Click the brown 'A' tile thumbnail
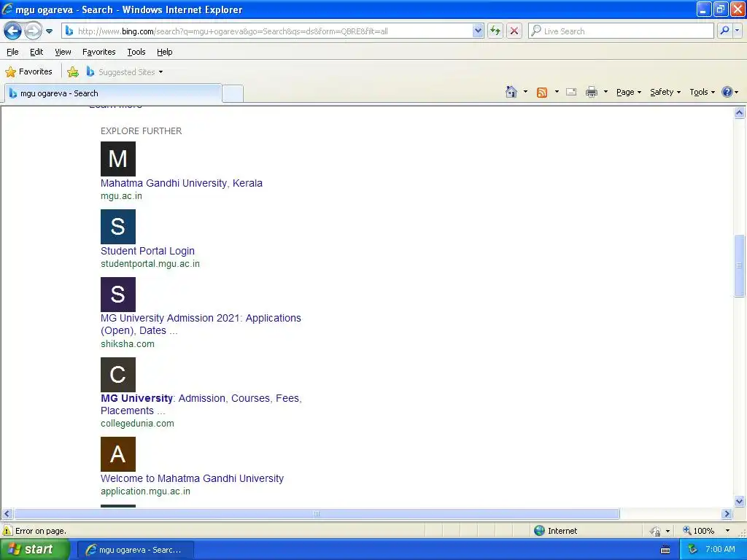747x560 pixels. click(x=118, y=454)
